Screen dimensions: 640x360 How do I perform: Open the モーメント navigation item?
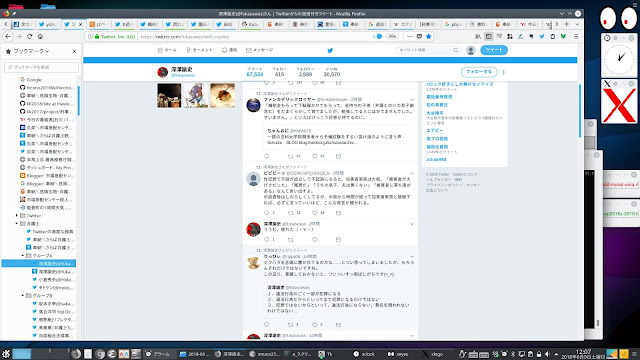pyautogui.click(x=199, y=50)
